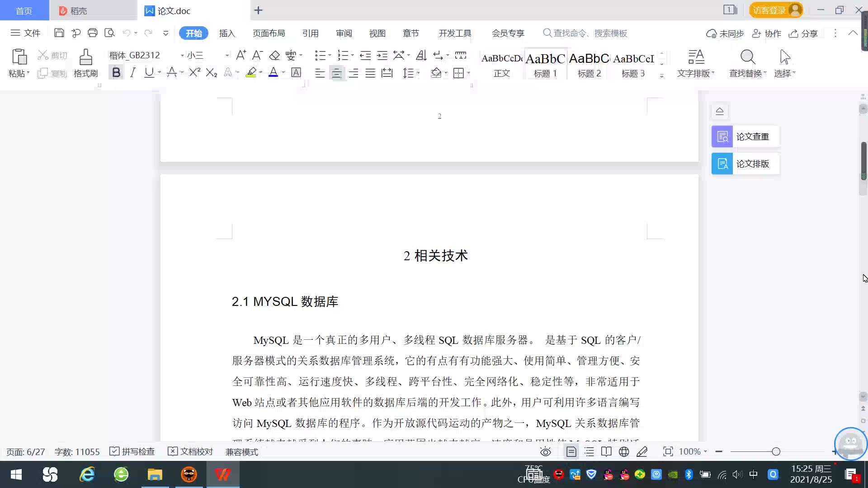
Task: Switch to outline view icon
Action: (589, 451)
